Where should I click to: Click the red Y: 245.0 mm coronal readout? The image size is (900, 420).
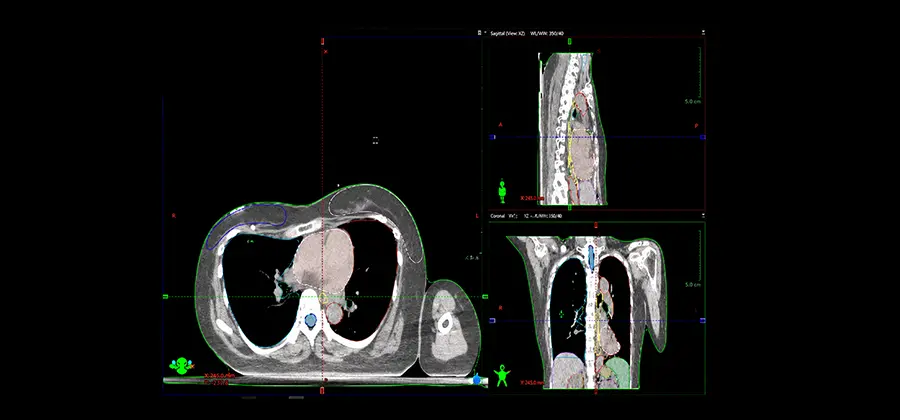pyautogui.click(x=532, y=382)
